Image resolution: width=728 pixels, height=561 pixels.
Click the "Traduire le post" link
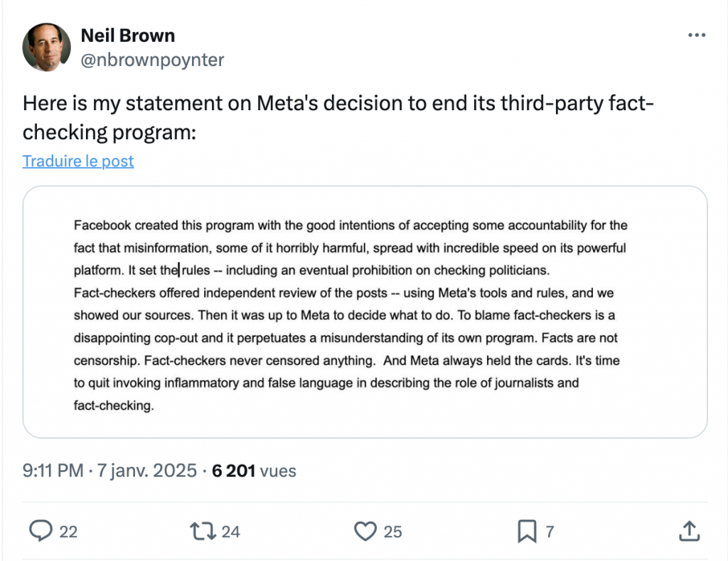pyautogui.click(x=78, y=161)
